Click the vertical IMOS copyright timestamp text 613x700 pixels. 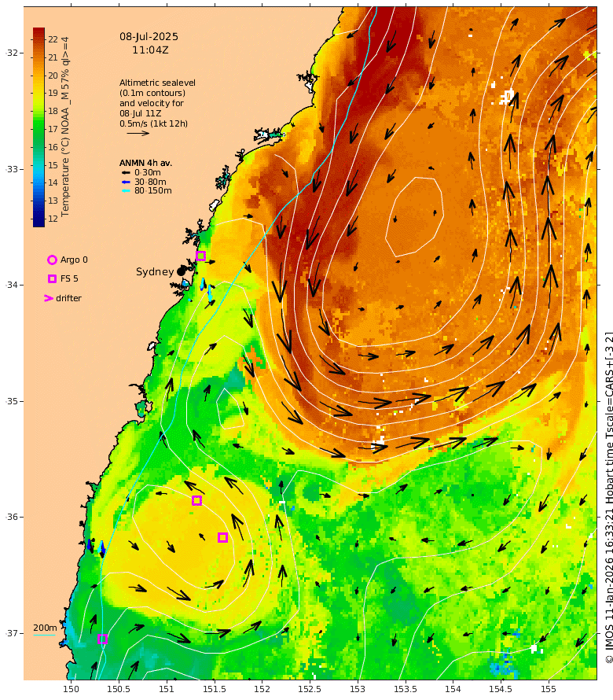pos(609,497)
